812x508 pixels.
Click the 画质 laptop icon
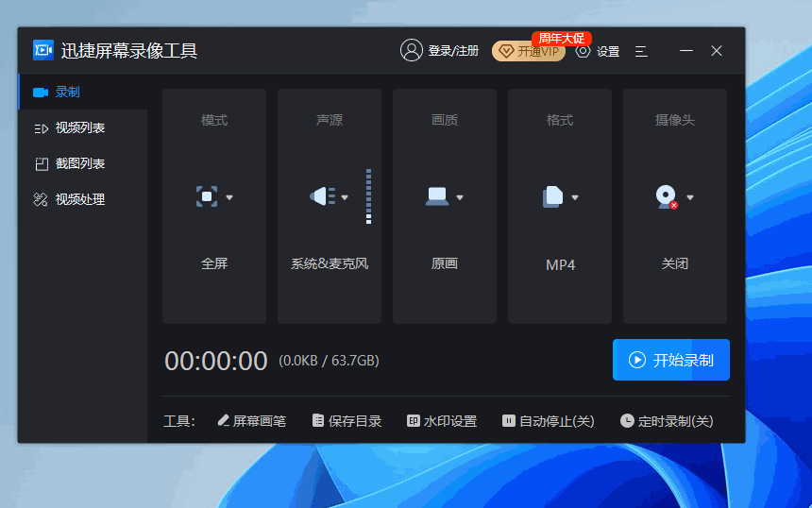click(437, 196)
